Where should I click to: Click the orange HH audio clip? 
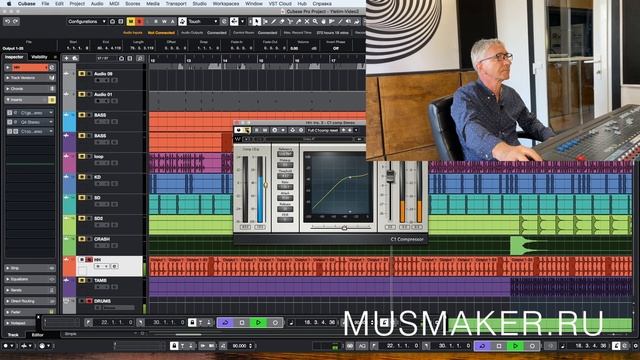[x=391, y=266]
